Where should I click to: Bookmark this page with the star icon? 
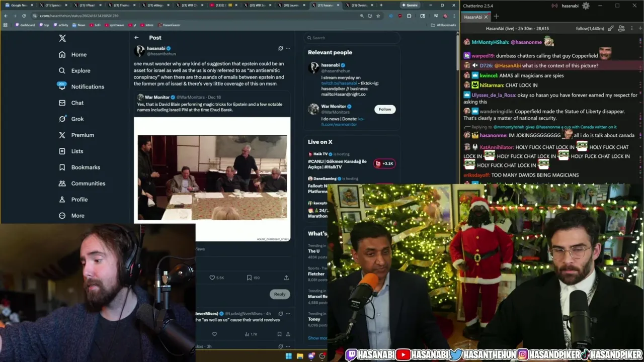[378, 16]
